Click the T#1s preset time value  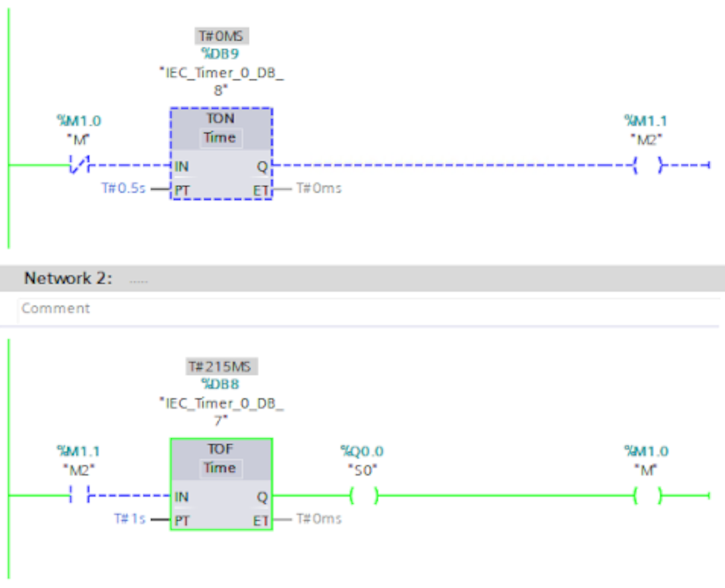[x=129, y=519]
